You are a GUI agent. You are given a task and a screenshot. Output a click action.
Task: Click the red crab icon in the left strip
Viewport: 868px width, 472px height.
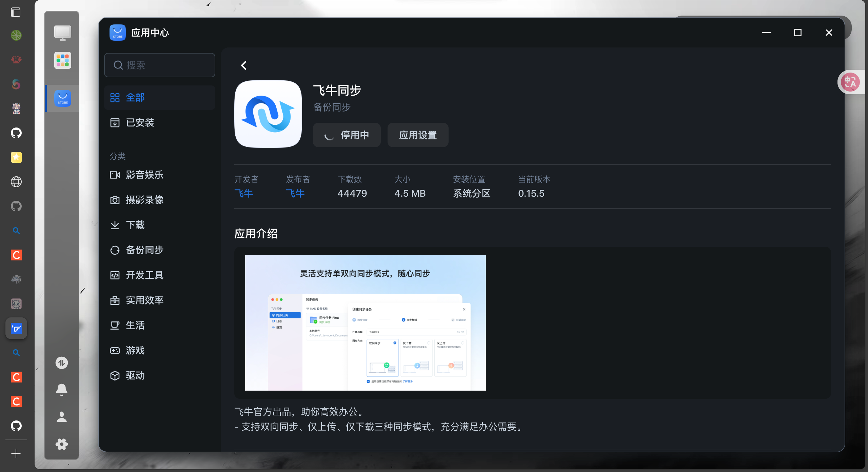16,60
